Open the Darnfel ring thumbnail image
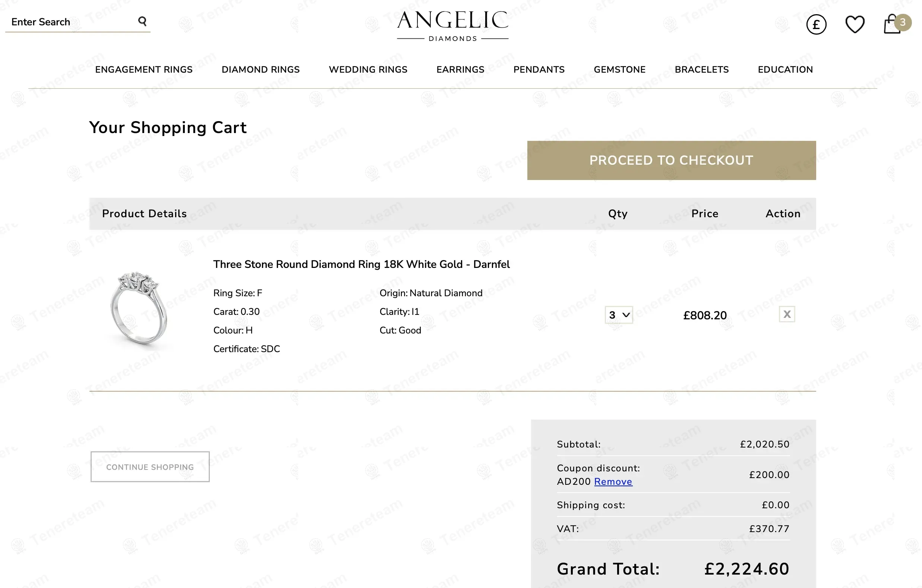Screen dimensions: 922x588 (139, 309)
